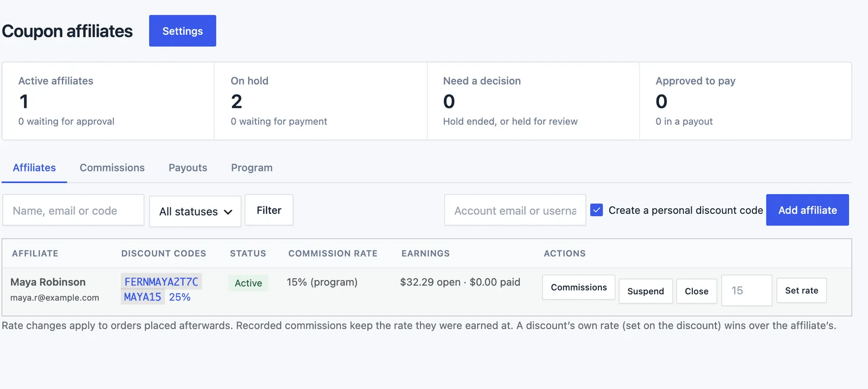Close Maya Robinson's affiliate account
Viewport: 868px width, 389px height.
(x=697, y=291)
